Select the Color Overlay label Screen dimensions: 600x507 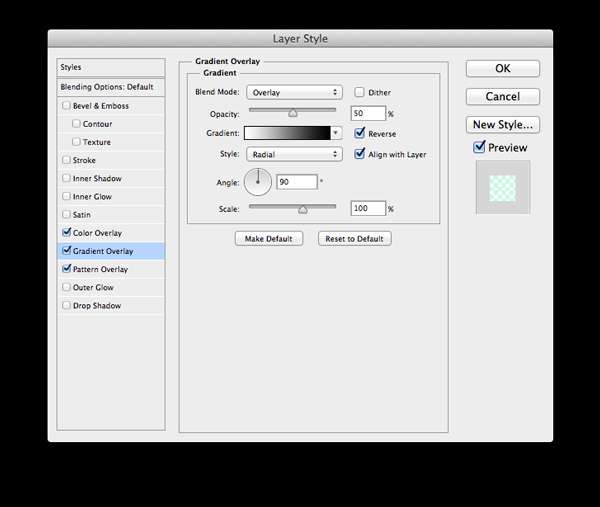tap(97, 233)
